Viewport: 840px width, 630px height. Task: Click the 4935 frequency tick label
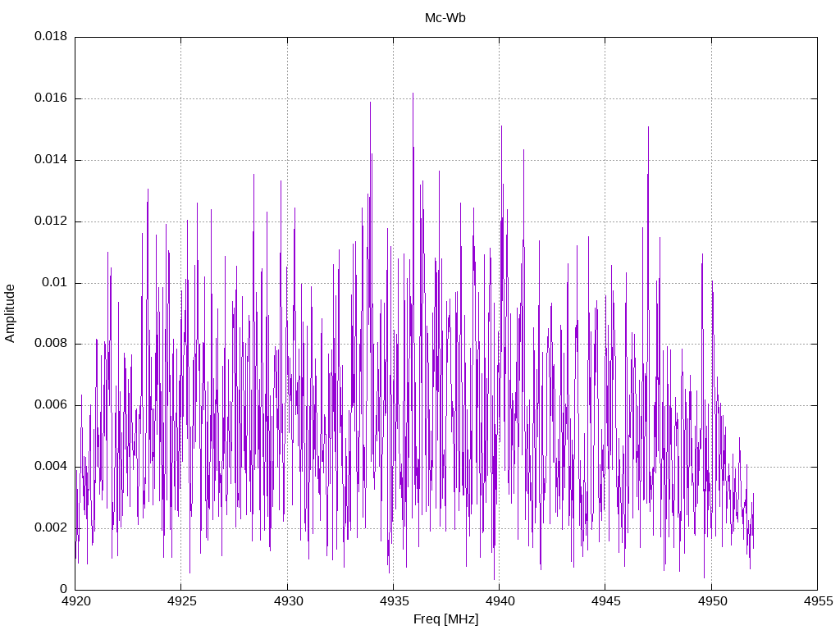tap(394, 601)
